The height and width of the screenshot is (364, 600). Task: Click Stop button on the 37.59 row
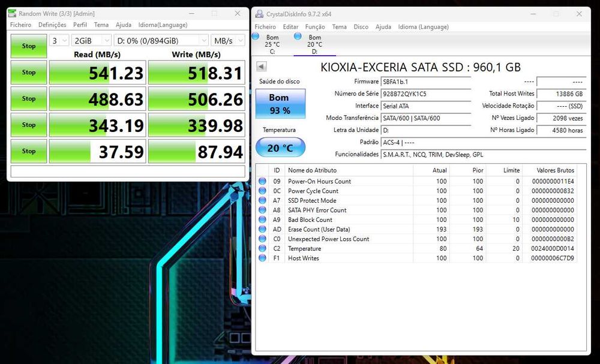tap(29, 151)
